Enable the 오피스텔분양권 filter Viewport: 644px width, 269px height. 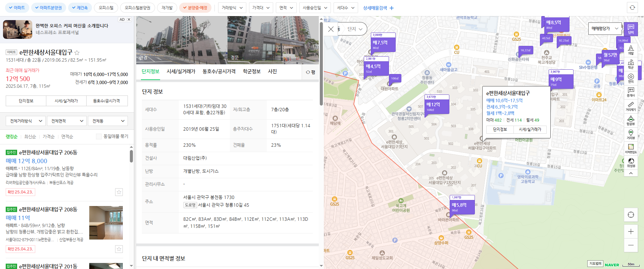[138, 8]
